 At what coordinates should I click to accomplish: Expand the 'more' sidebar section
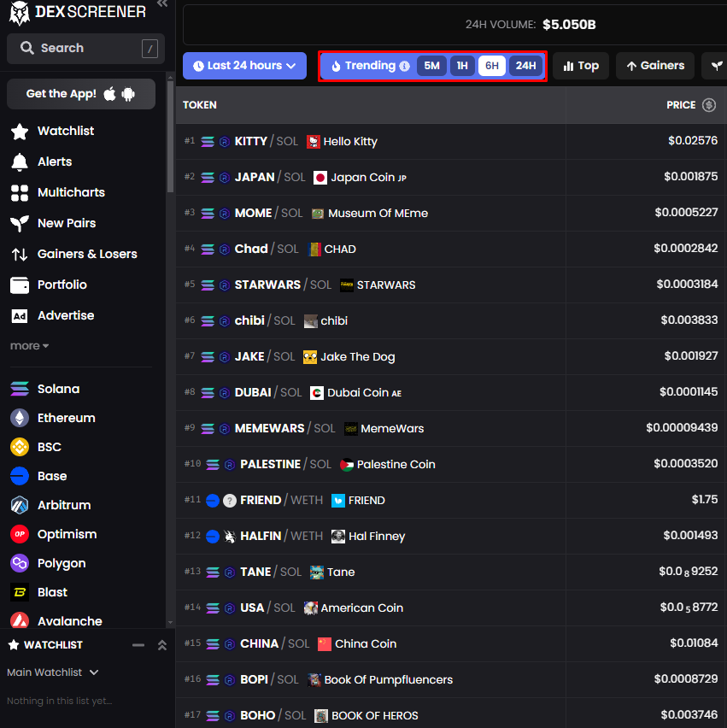(x=29, y=345)
